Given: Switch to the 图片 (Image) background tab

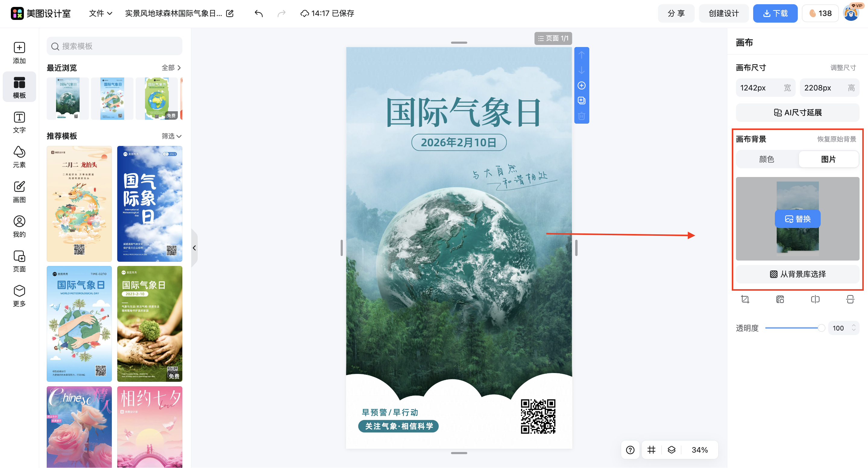Looking at the screenshot, I should (829, 159).
